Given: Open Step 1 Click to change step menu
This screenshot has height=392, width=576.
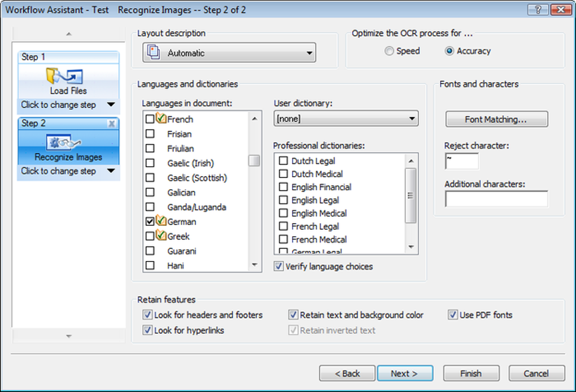Looking at the screenshot, I should coord(111,104).
